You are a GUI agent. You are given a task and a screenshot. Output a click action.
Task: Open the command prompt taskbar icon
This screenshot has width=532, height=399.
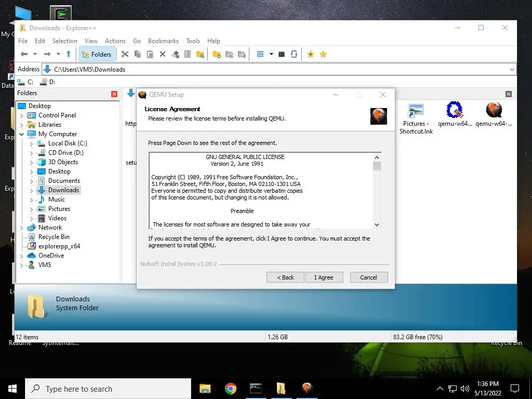pyautogui.click(x=256, y=389)
